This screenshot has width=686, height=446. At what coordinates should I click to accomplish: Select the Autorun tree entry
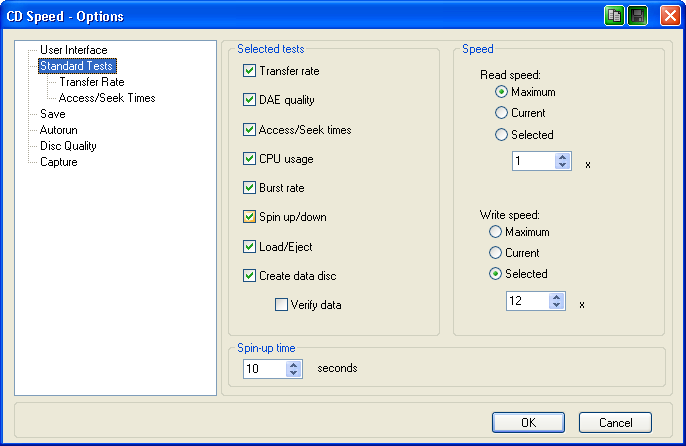[x=58, y=130]
